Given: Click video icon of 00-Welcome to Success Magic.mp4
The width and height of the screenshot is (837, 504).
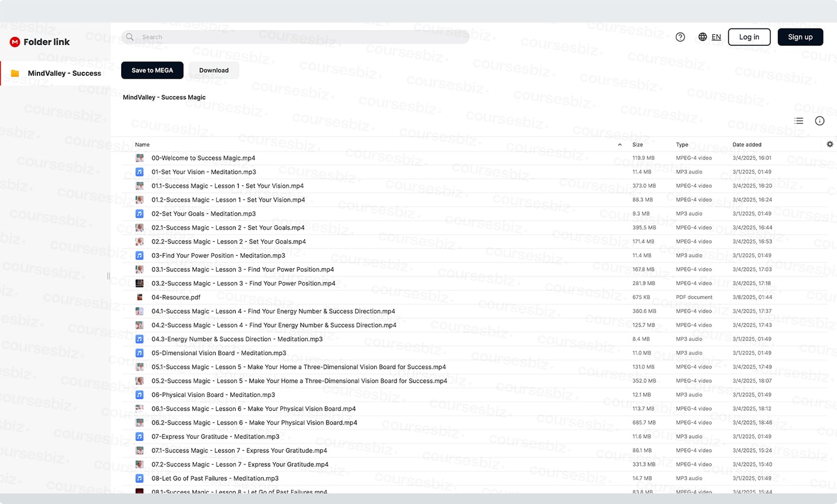Looking at the screenshot, I should (139, 158).
